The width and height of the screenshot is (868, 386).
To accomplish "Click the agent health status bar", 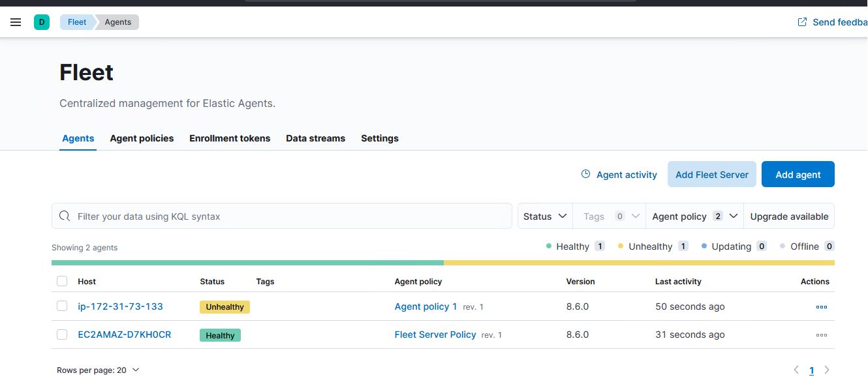I will pos(443,262).
